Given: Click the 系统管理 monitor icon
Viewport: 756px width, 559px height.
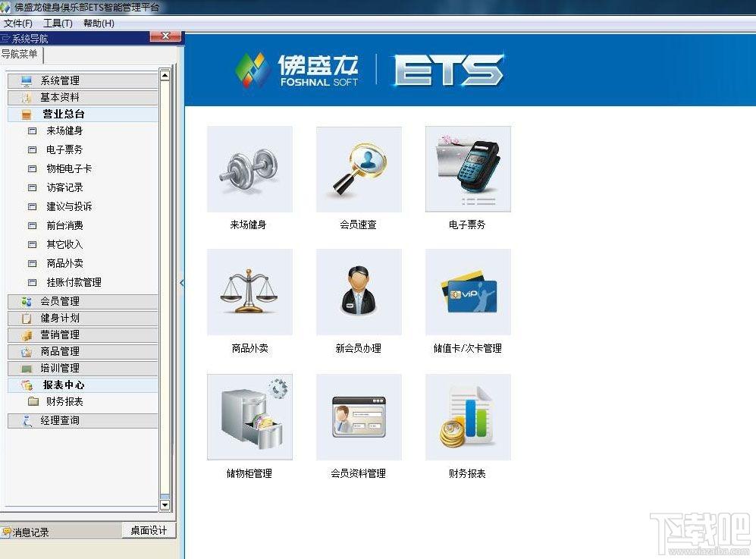Looking at the screenshot, I should pyautogui.click(x=27, y=80).
